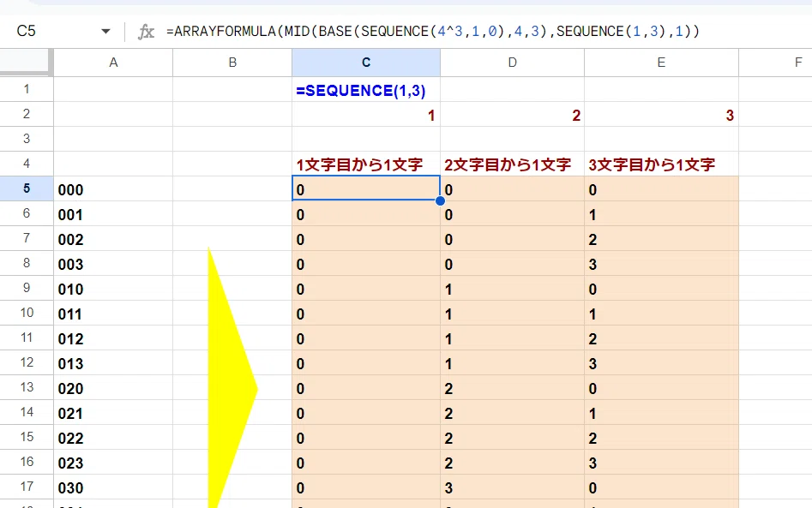Select column B header
The height and width of the screenshot is (508, 812).
click(232, 63)
